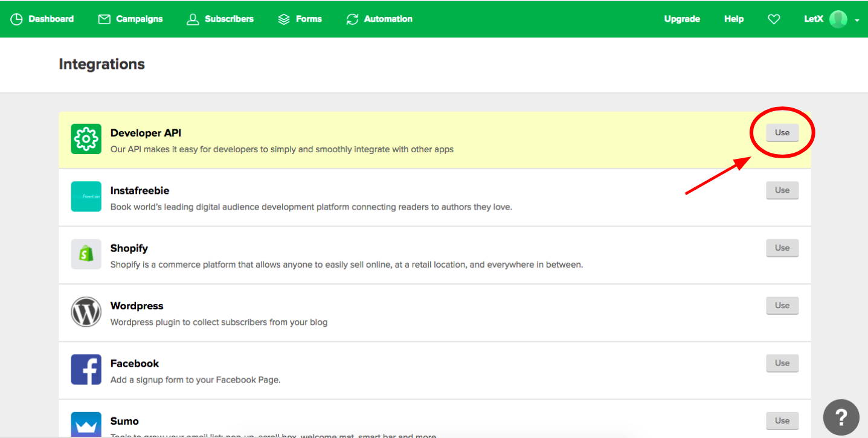Image resolution: width=868 pixels, height=438 pixels.
Task: Expand the LetX account dropdown arrow
Action: click(857, 21)
